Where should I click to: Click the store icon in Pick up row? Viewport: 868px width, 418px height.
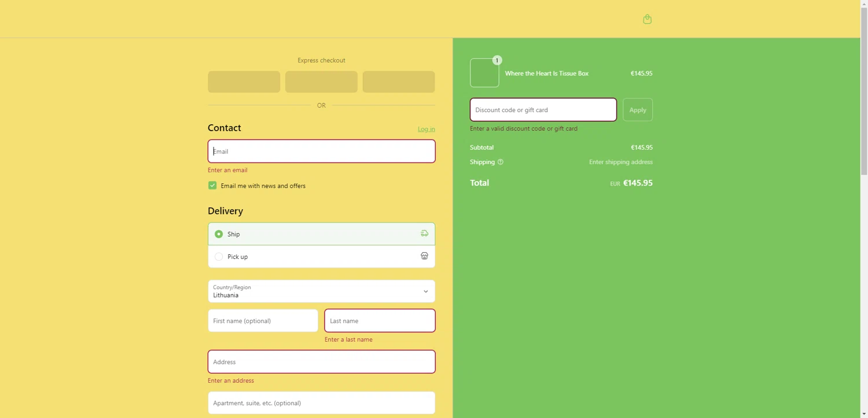tap(424, 256)
